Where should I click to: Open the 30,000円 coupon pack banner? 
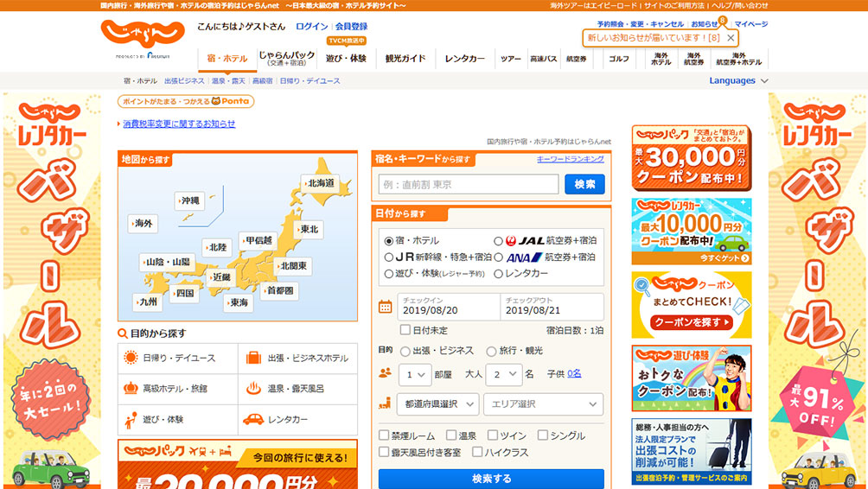[x=692, y=158]
